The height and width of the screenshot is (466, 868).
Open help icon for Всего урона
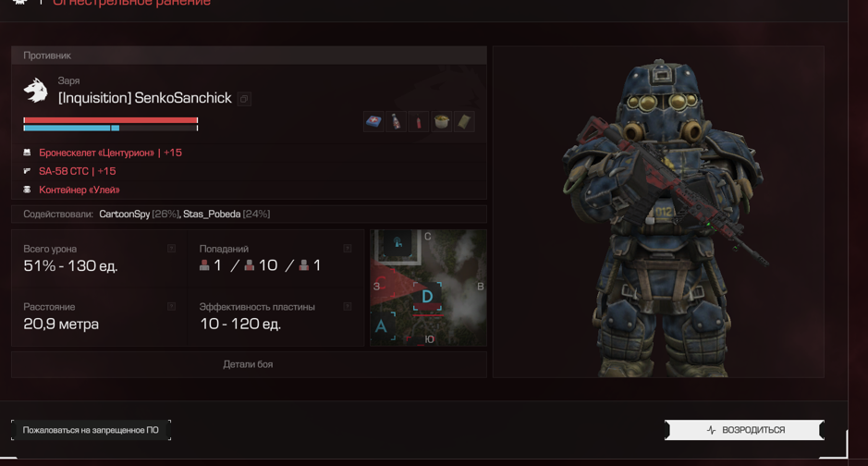[172, 249]
